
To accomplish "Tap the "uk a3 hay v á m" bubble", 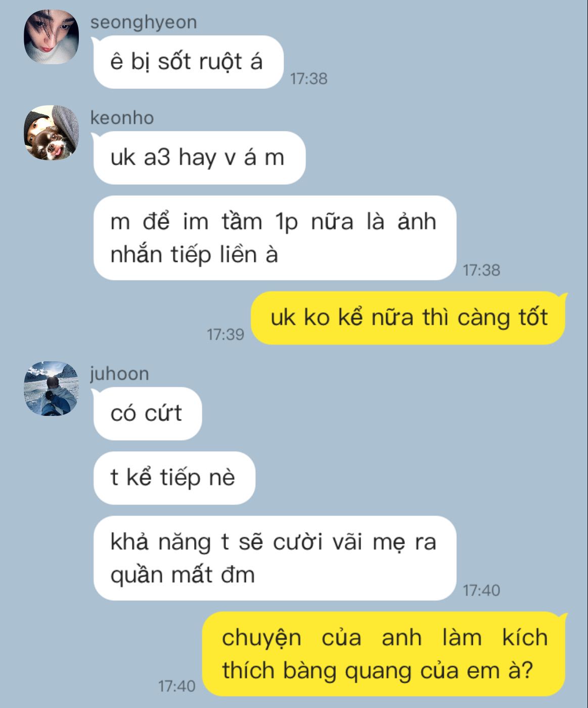I will (x=199, y=158).
